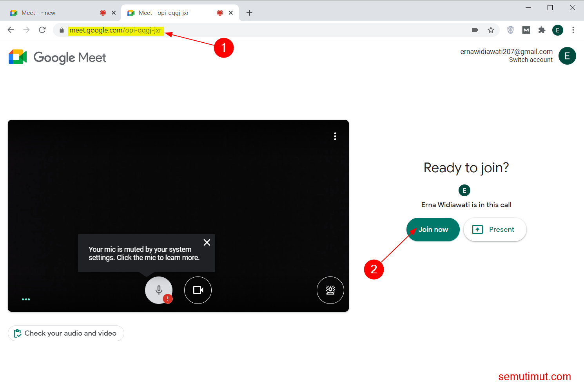The image size is (584, 392).
Task: Select the Meet - opi-qqgj-jxr tab
Action: pos(165,13)
